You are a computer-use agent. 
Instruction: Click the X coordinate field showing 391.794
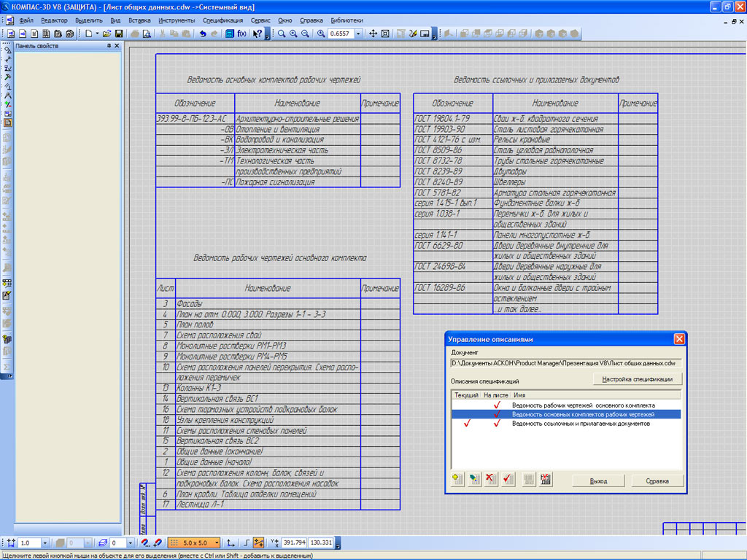(295, 542)
